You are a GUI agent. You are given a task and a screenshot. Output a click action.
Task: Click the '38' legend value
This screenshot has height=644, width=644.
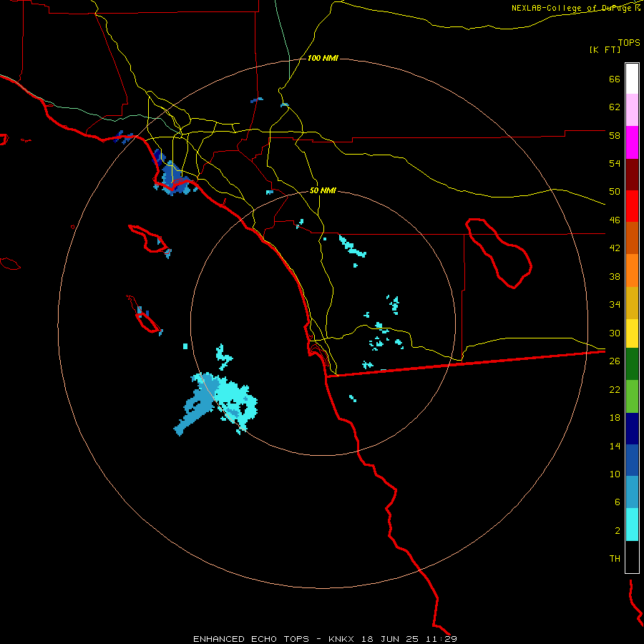[615, 276]
